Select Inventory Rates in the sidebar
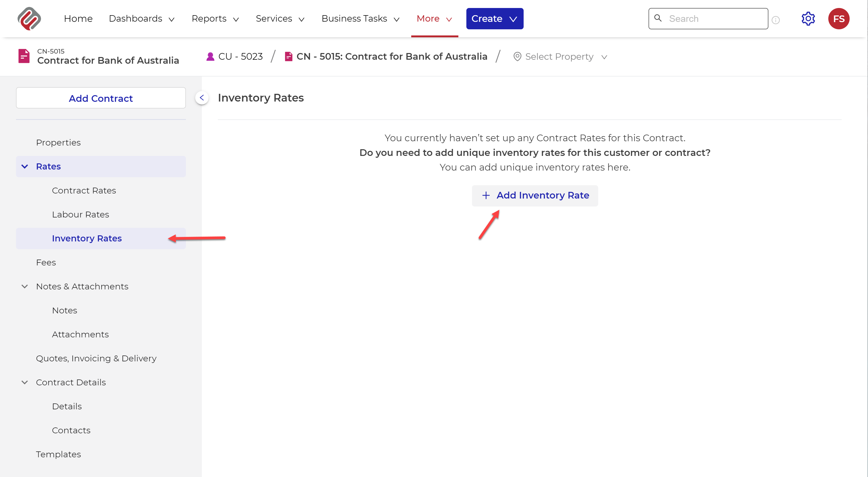This screenshot has width=868, height=477. point(101,238)
